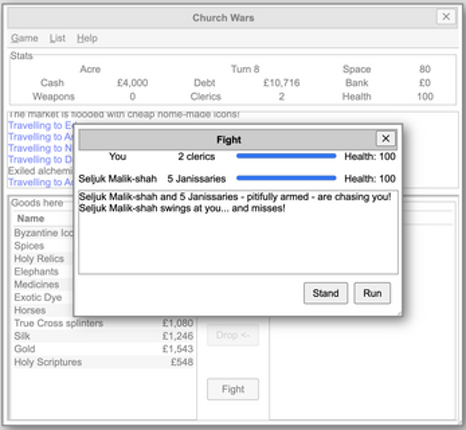
Task: Open the List menu
Action: pos(57,38)
